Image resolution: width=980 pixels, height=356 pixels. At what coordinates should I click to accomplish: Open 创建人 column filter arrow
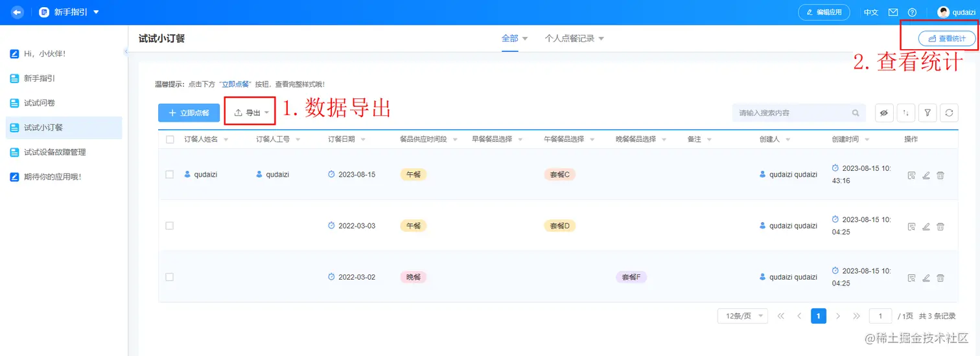[x=787, y=140]
